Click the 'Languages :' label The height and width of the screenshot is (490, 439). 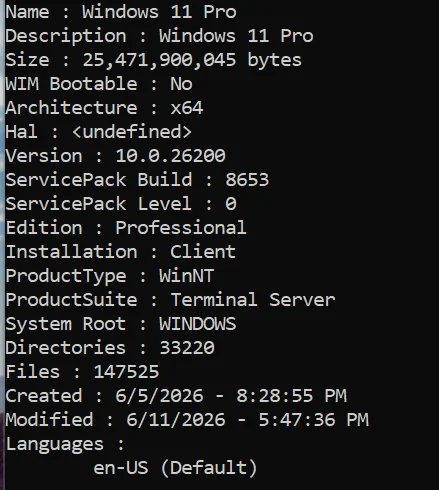[x=65, y=445]
